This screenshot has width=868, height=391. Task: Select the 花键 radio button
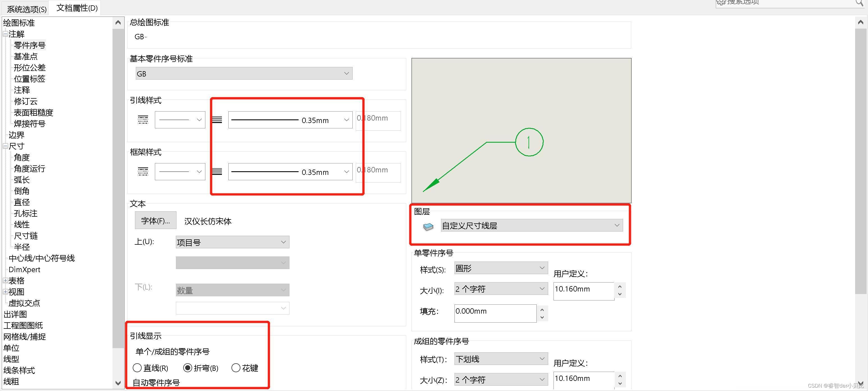236,368
